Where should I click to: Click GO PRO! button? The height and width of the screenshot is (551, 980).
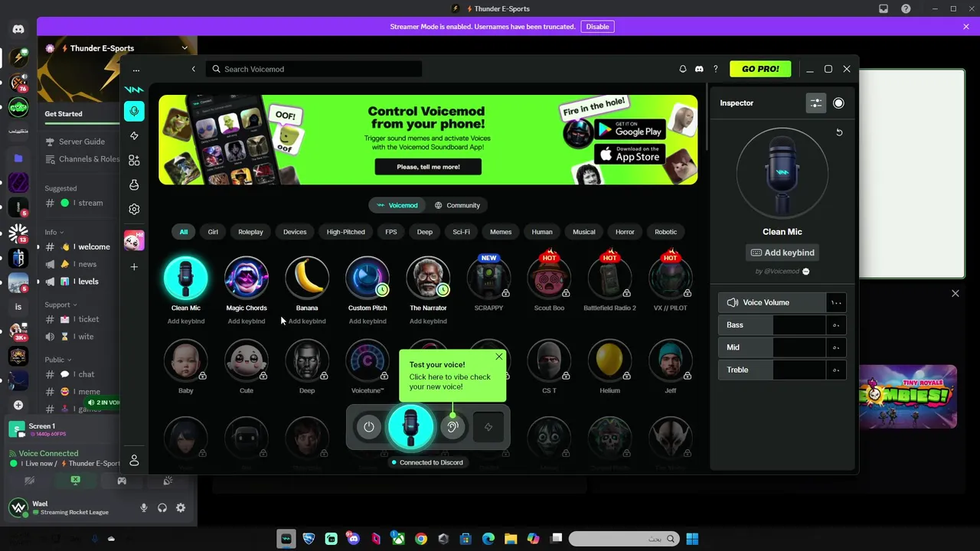point(760,69)
